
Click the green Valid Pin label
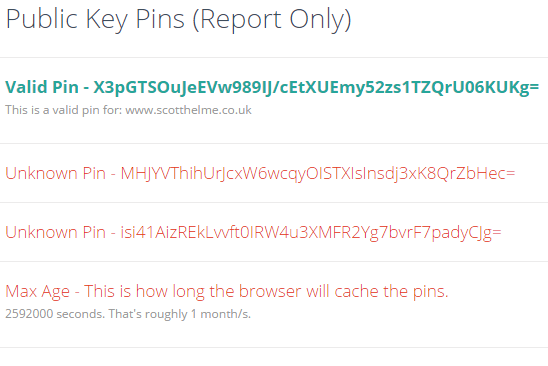[x=42, y=87]
